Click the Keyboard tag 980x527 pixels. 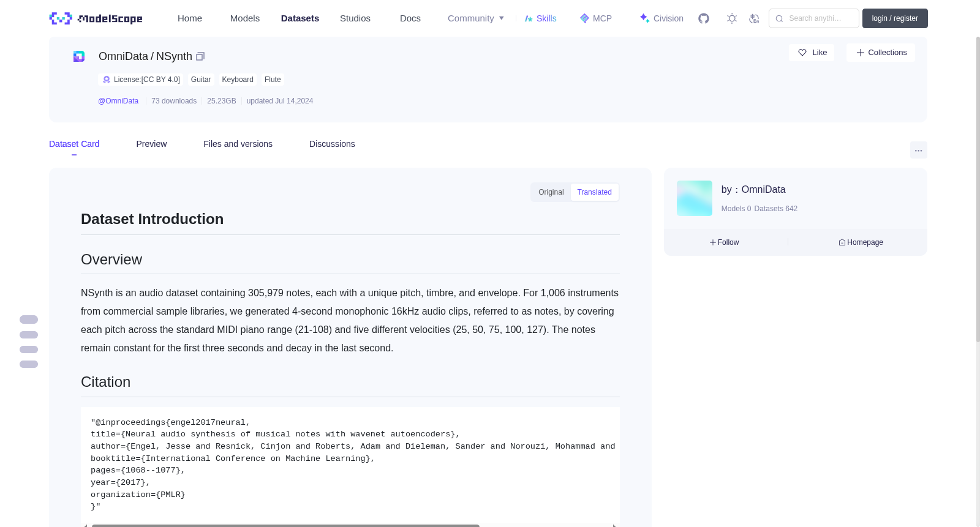click(x=238, y=80)
